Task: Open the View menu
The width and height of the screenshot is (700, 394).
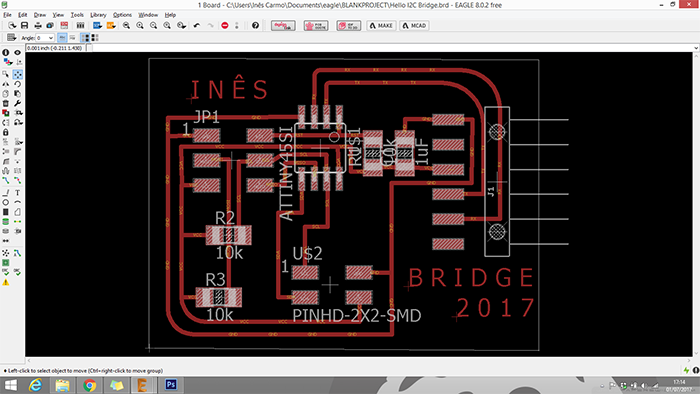Action: (x=58, y=15)
